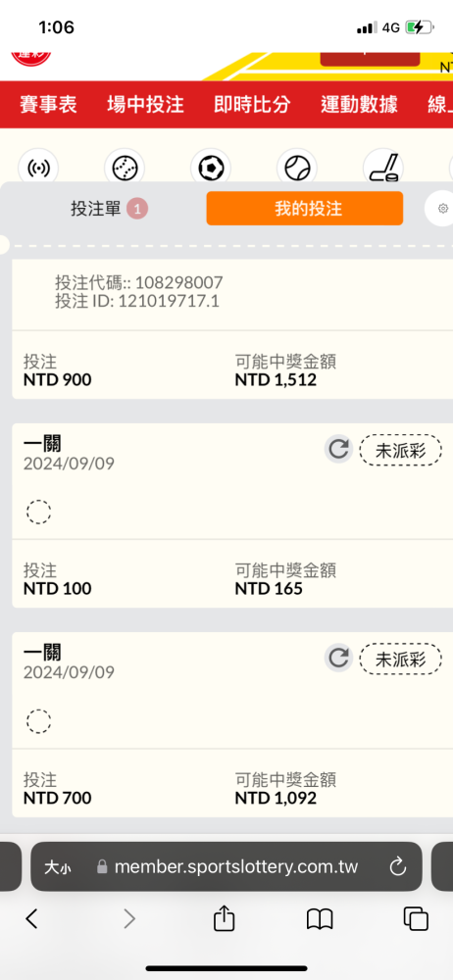Viewport: 453px width, 980px height.
Task: Open 賽事表 menu item
Action: click(x=48, y=105)
